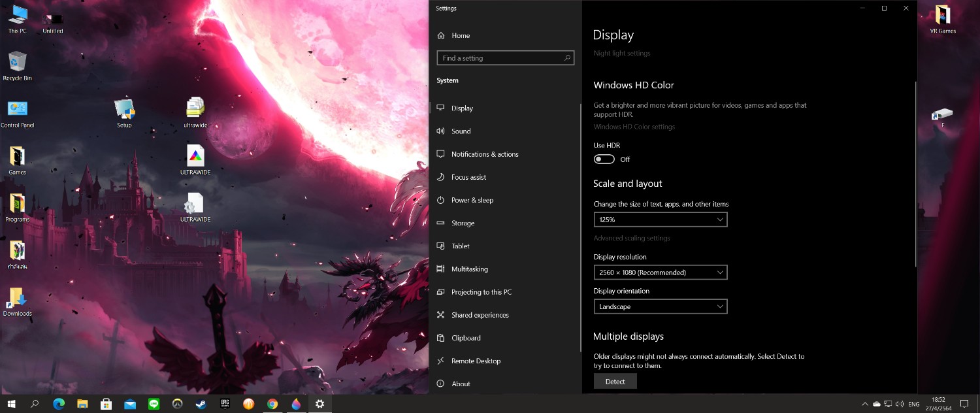Select the Downloads shortcut on desktop

click(18, 303)
